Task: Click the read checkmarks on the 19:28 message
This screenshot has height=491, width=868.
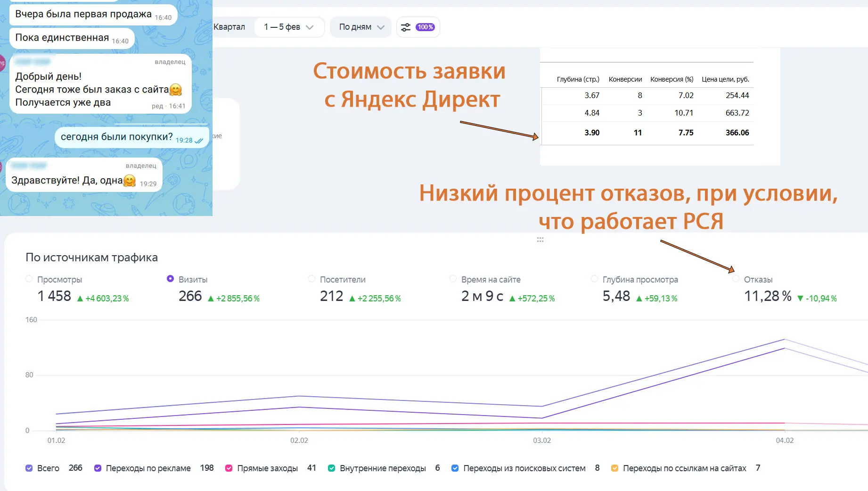Action: [x=199, y=141]
